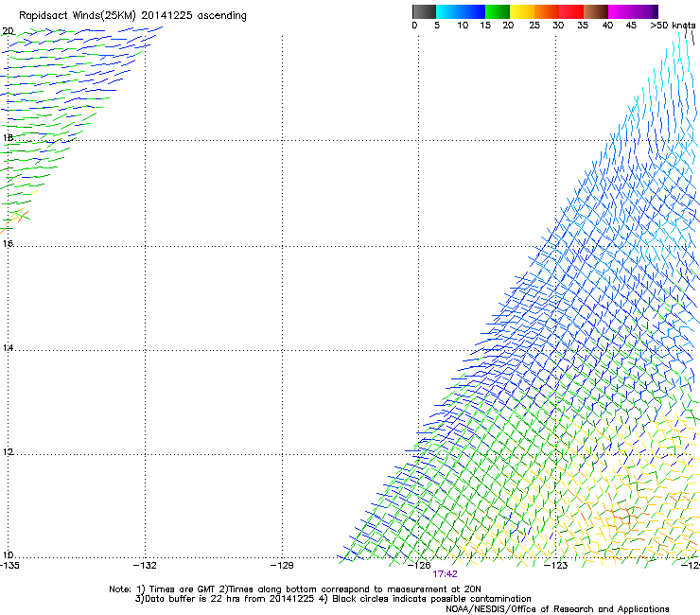Click the latitude axis label '18'

tap(8, 137)
